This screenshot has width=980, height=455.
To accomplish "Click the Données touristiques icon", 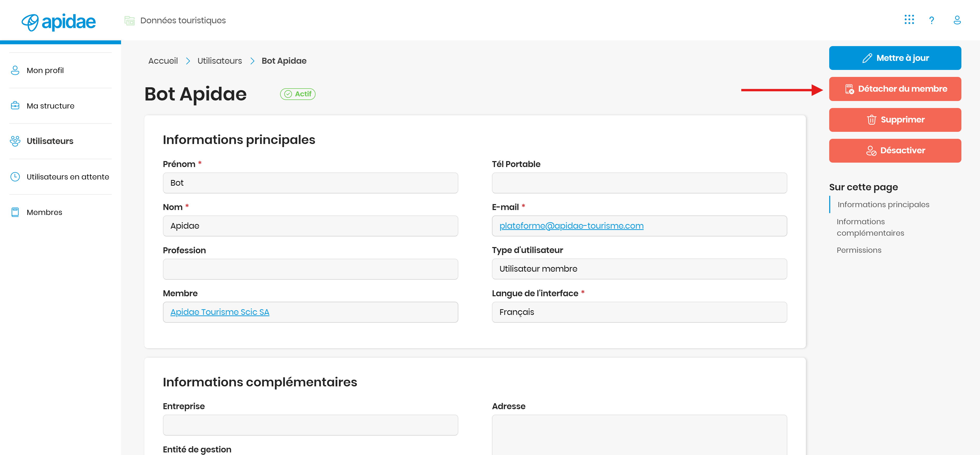I will (x=129, y=20).
